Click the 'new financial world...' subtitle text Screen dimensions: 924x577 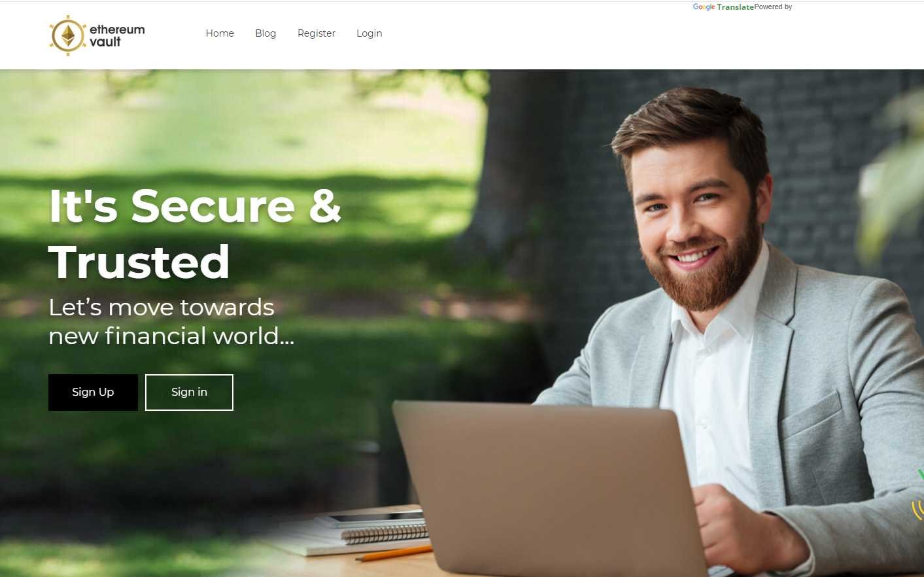[x=171, y=336]
